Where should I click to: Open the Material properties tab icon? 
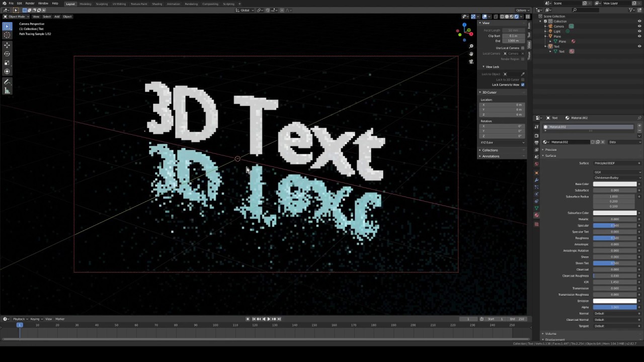pyautogui.click(x=536, y=215)
